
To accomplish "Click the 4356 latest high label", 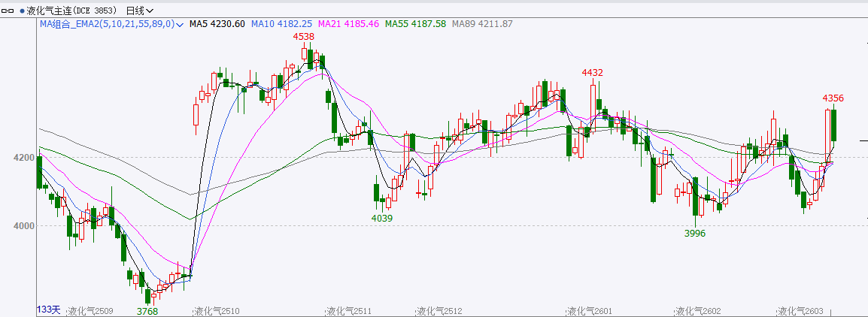I will pos(833,98).
